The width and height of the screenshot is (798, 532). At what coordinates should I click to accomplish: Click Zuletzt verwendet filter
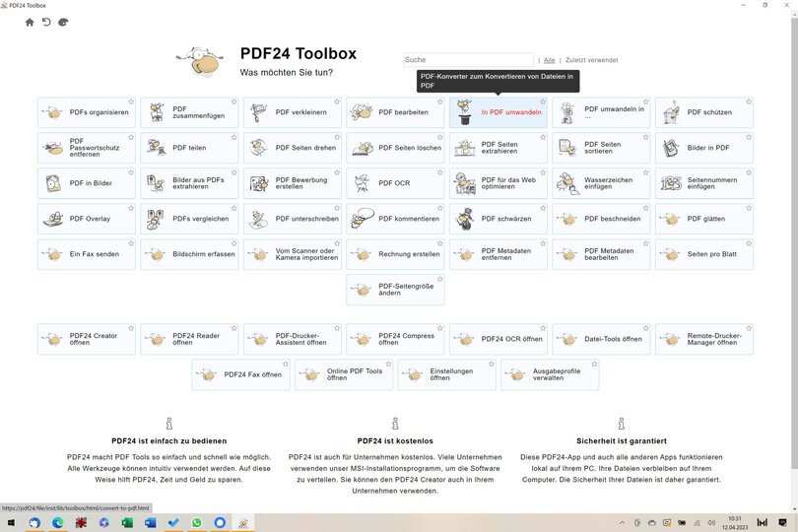[591, 60]
